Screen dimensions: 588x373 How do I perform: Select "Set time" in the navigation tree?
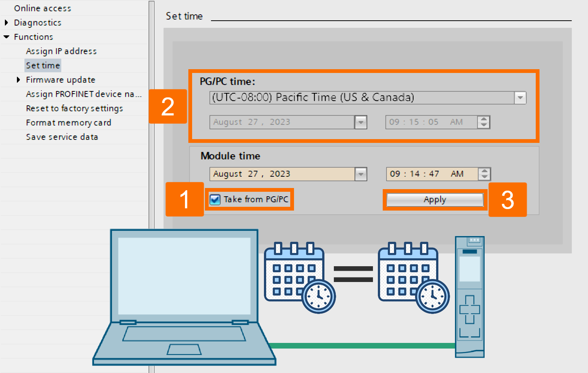(x=43, y=65)
